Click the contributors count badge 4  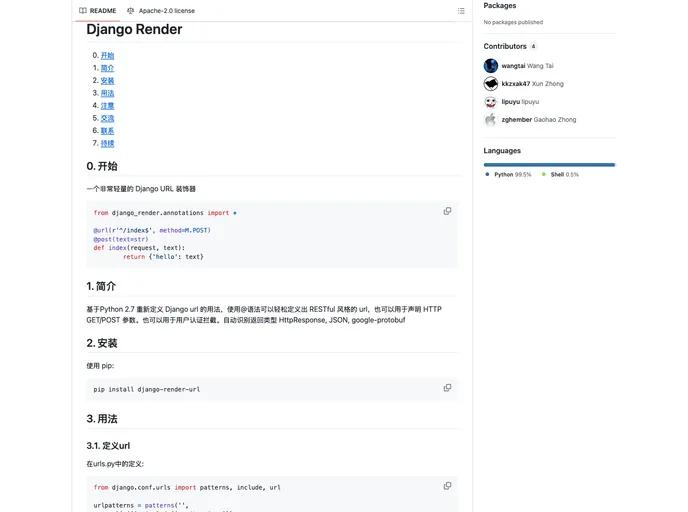[x=533, y=46]
